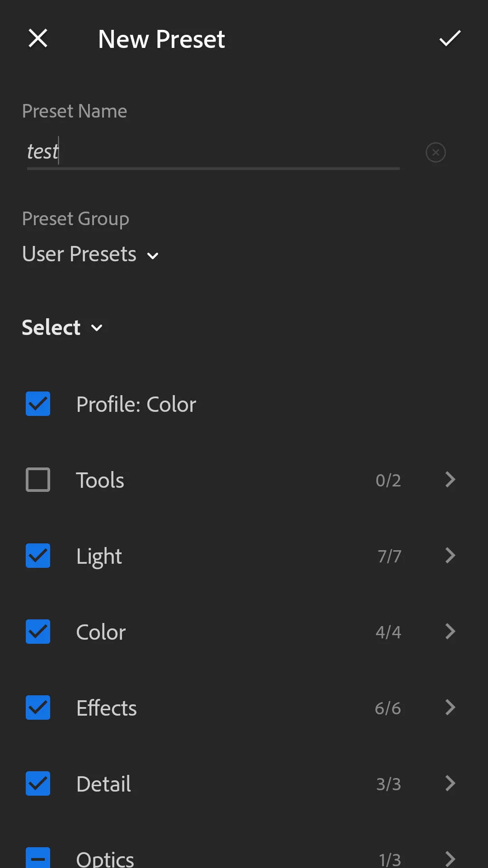Tap the Tools 0/2 count
Viewport: 488px width, 868px height.
(388, 480)
